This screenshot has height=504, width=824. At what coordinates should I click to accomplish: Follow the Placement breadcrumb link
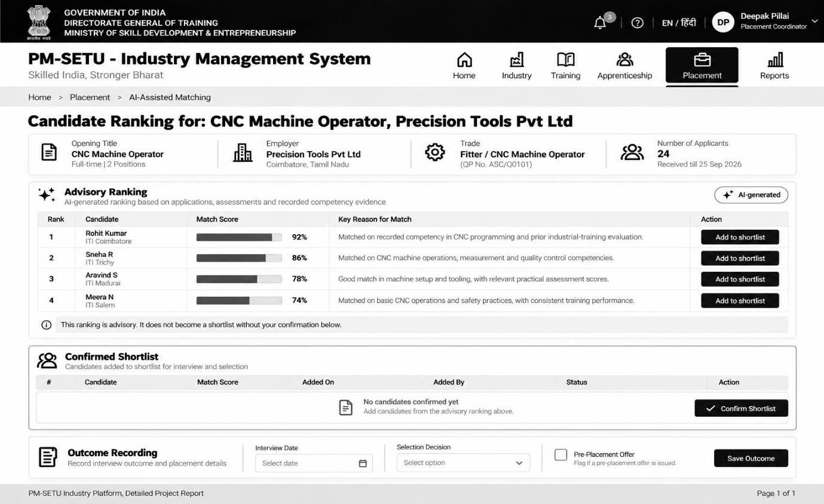pos(90,97)
